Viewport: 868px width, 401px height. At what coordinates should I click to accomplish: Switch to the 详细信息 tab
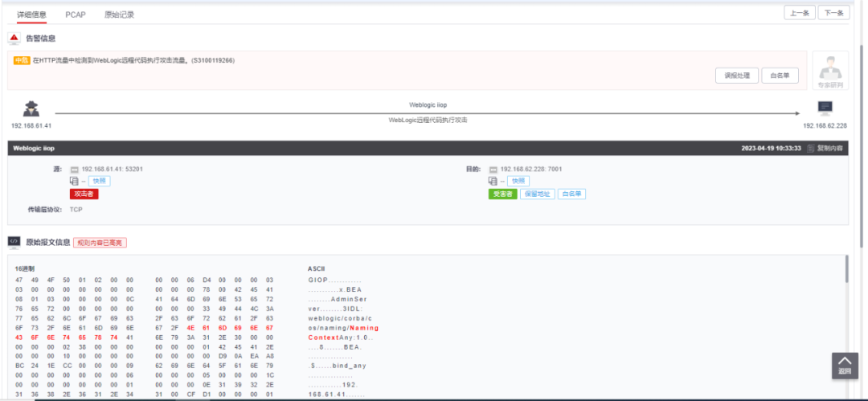click(31, 14)
